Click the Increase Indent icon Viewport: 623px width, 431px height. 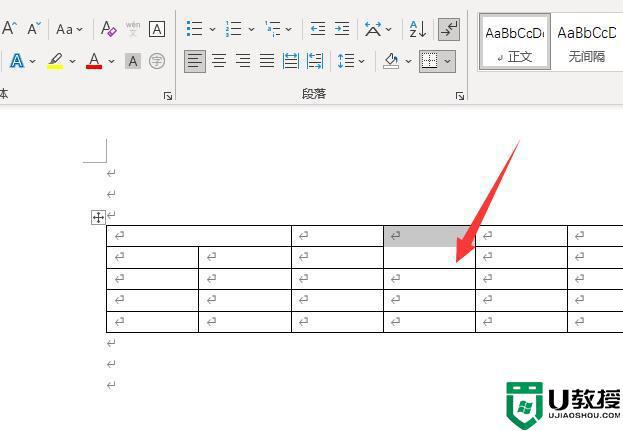[x=342, y=29]
